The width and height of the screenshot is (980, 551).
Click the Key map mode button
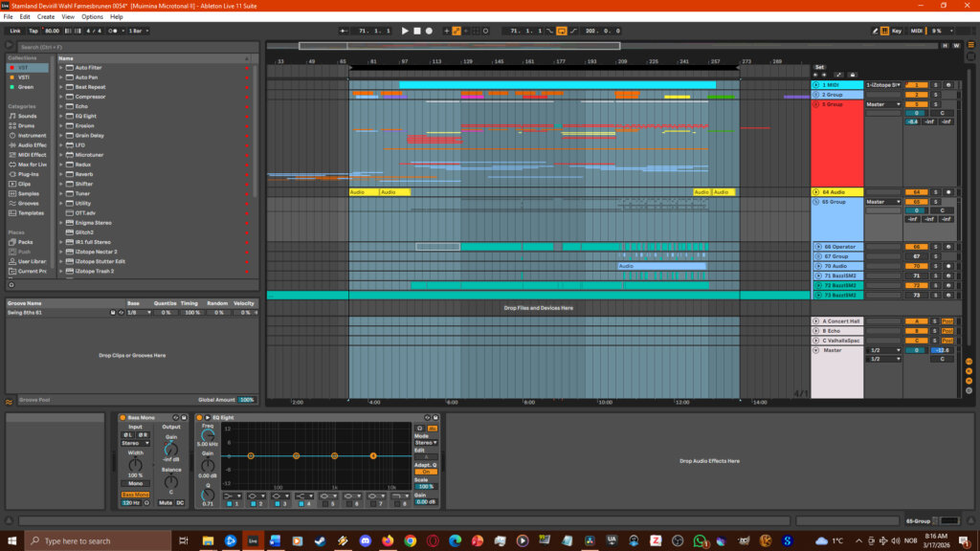coord(896,31)
